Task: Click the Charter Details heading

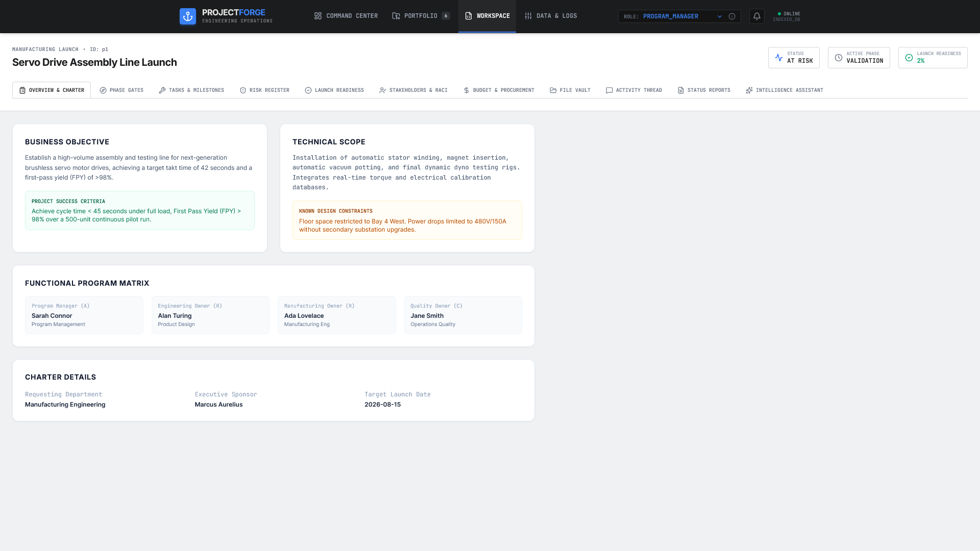Action: coord(60,377)
